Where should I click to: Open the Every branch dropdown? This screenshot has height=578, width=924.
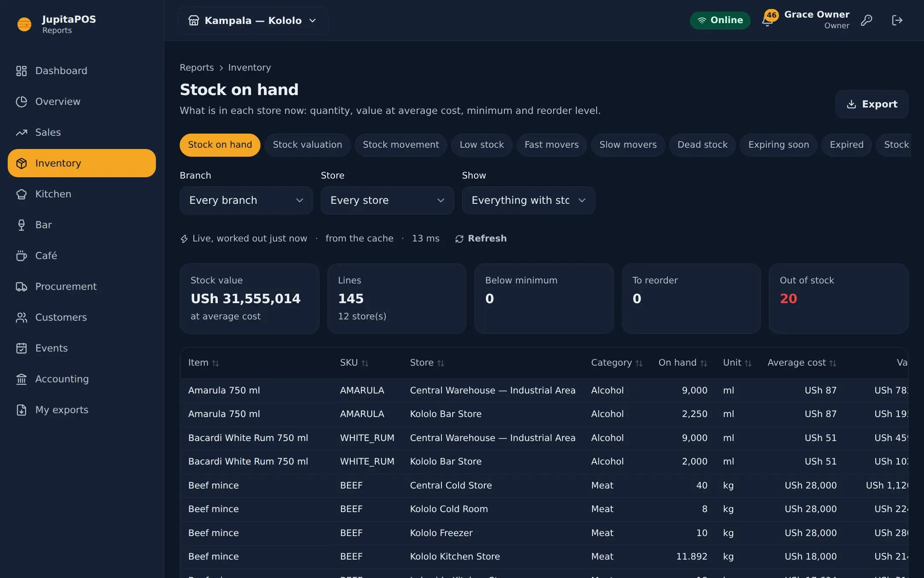tap(246, 200)
